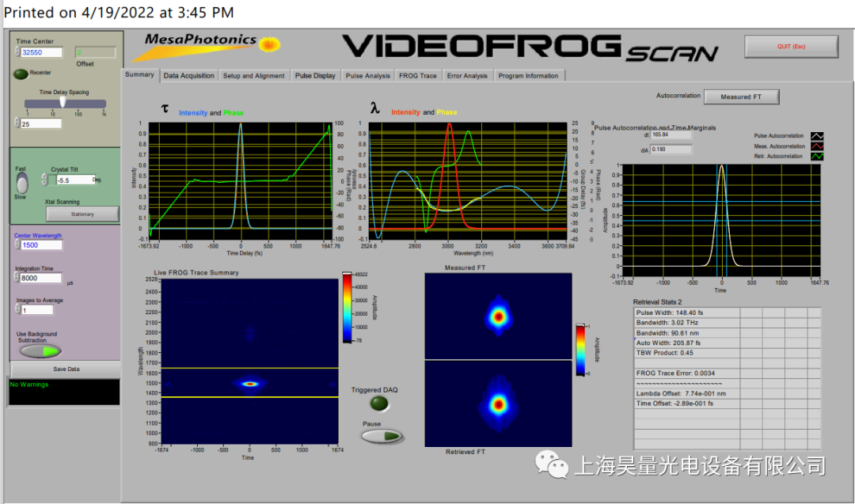
Task: Click the Integration Time stepper arrows
Action: (17, 278)
